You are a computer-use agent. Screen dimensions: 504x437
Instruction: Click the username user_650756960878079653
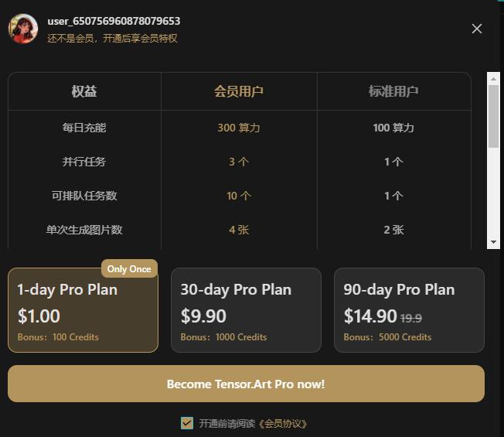(x=114, y=21)
